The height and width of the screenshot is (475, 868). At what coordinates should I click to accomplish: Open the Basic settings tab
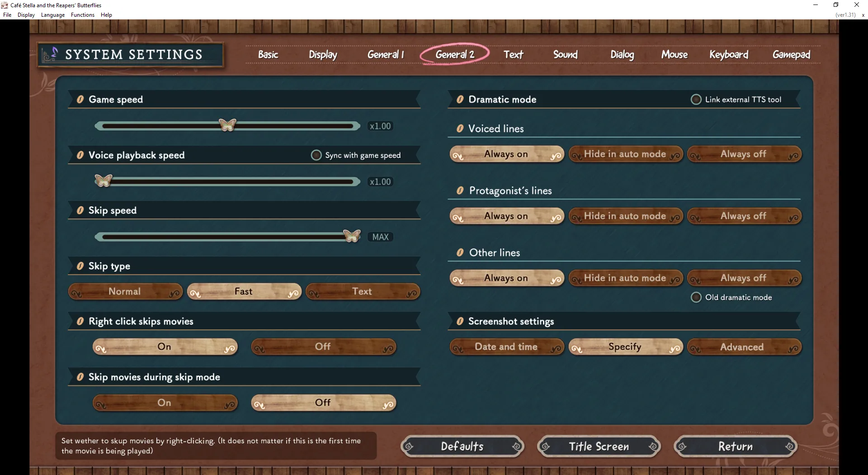click(268, 55)
